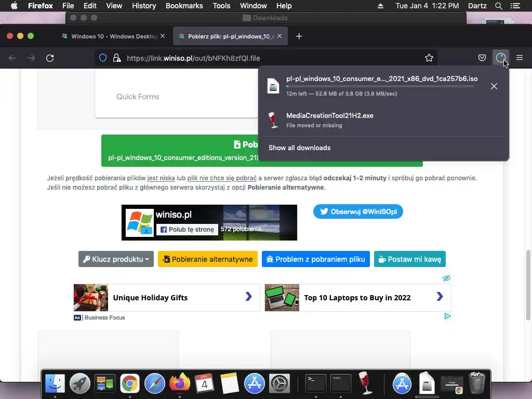
Task: Click the Quick Forms text
Action: [137, 97]
